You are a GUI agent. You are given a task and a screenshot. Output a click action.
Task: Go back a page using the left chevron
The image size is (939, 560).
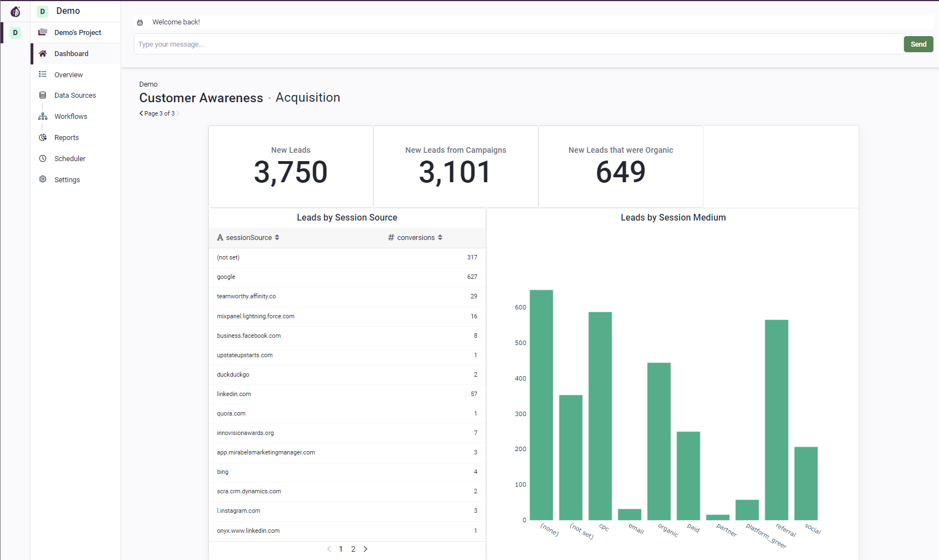pyautogui.click(x=329, y=549)
